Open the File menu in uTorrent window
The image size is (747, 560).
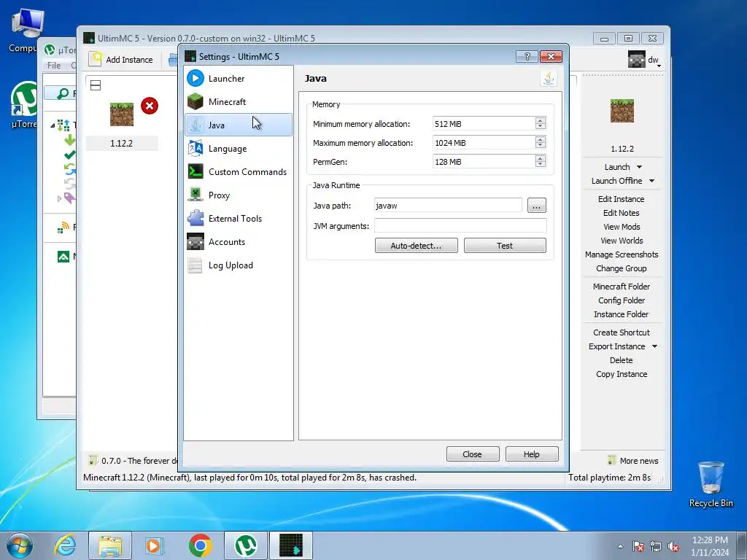54,65
